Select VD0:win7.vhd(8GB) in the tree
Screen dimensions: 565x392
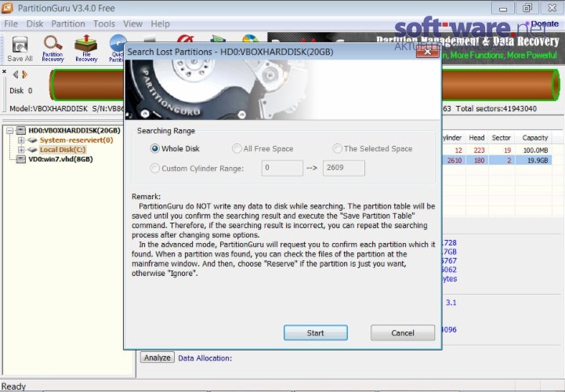[60, 159]
